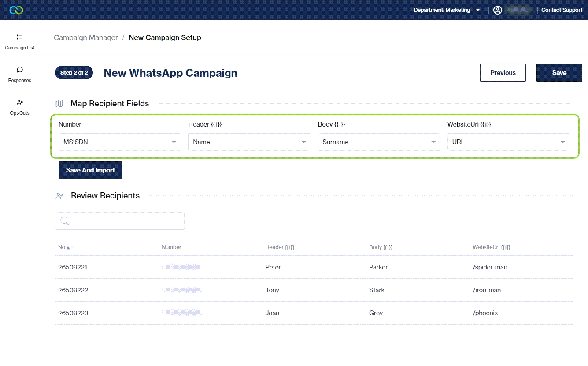The image size is (588, 366).
Task: Expand the Body Surname dropdown
Action: 378,142
